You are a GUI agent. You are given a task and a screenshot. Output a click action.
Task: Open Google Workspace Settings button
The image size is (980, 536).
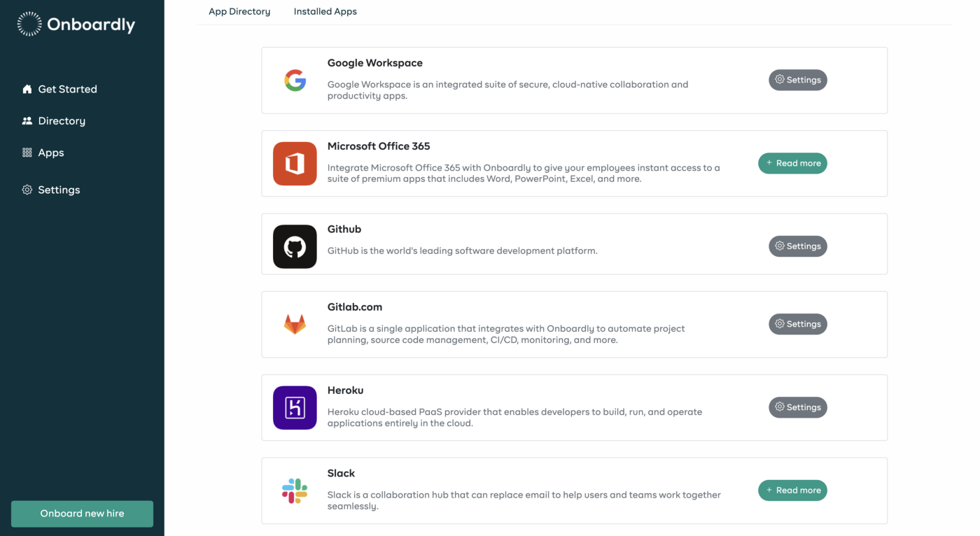798,80
